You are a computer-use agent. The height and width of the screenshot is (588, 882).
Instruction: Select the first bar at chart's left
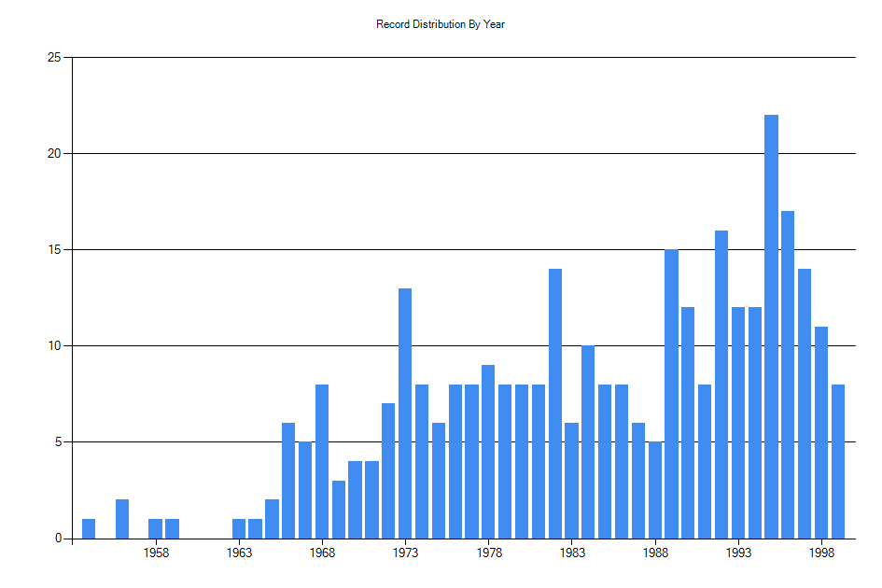(89, 528)
